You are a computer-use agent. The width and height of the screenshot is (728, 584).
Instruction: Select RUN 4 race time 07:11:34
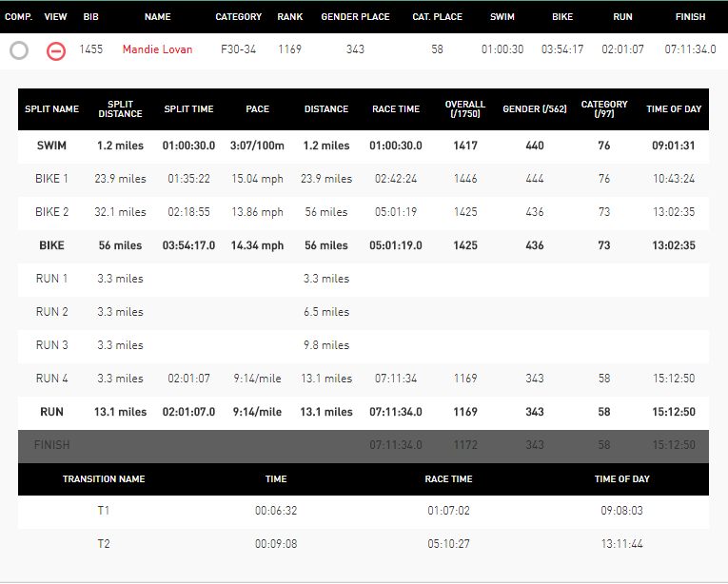396,379
